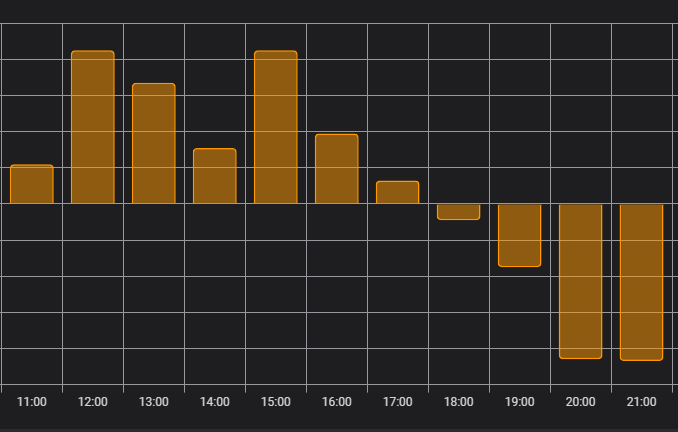This screenshot has height=432, width=678.
Task: Select the small negative bar at 18:00
Action: [459, 212]
